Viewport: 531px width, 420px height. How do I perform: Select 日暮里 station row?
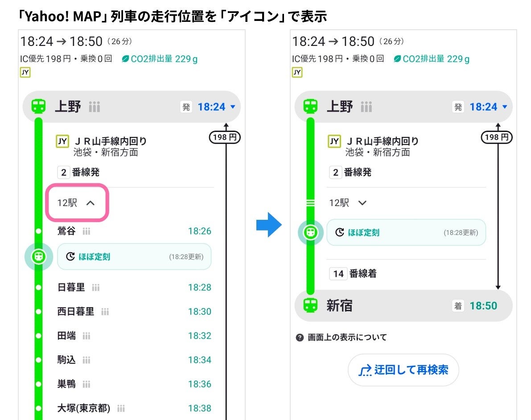[134, 287]
